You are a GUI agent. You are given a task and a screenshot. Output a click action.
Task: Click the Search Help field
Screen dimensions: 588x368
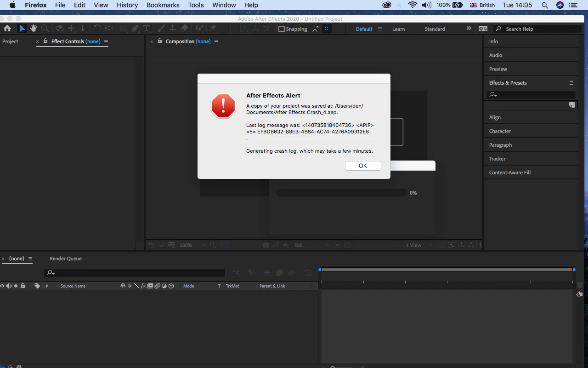538,29
